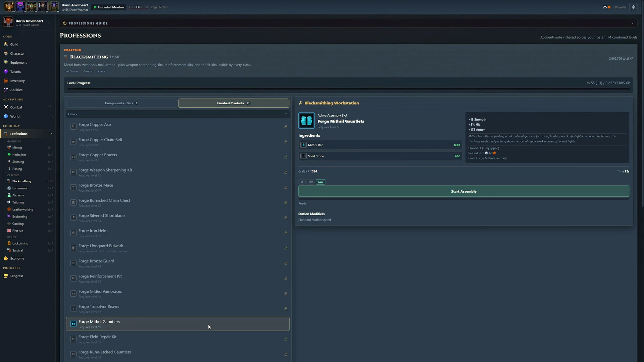Select first party member portrait in top bar
This screenshot has height=362, width=644.
[9, 6]
